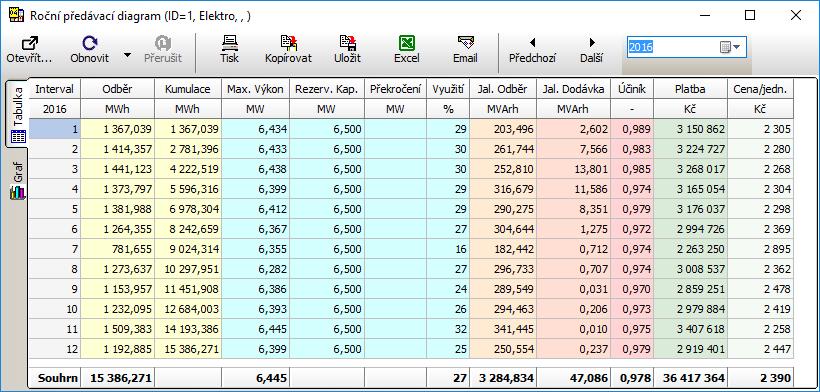Click Max. Výkon value 6,445 in row 11
Screen dimensions: 820x392
(255, 329)
